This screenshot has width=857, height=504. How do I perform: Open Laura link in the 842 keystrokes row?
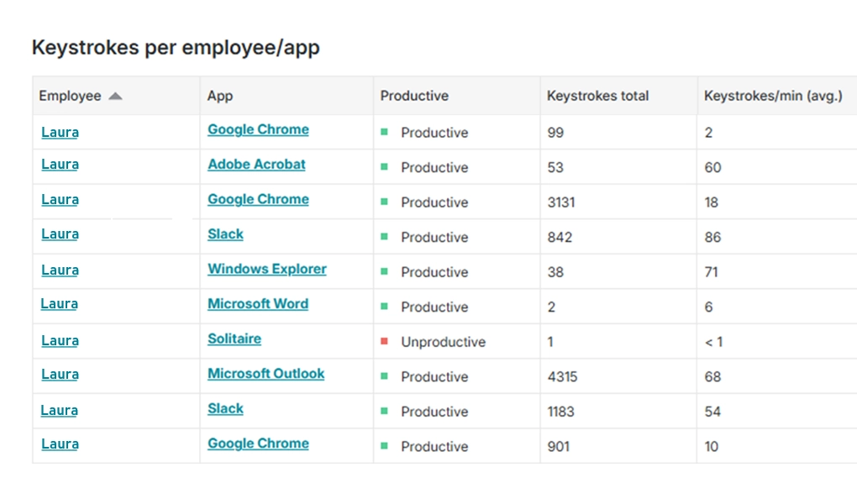(x=60, y=234)
